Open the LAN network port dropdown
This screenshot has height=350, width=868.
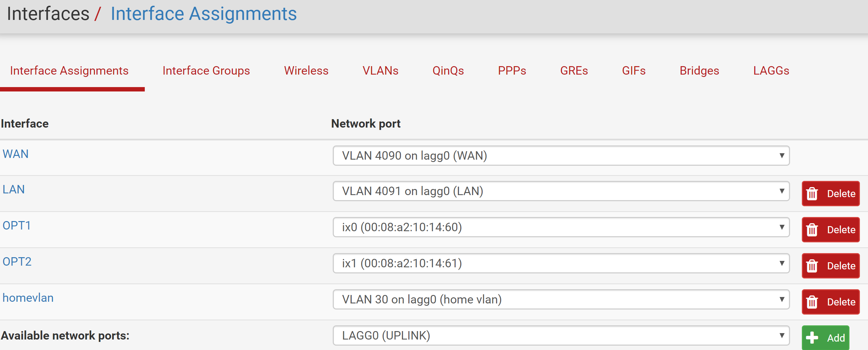click(561, 191)
